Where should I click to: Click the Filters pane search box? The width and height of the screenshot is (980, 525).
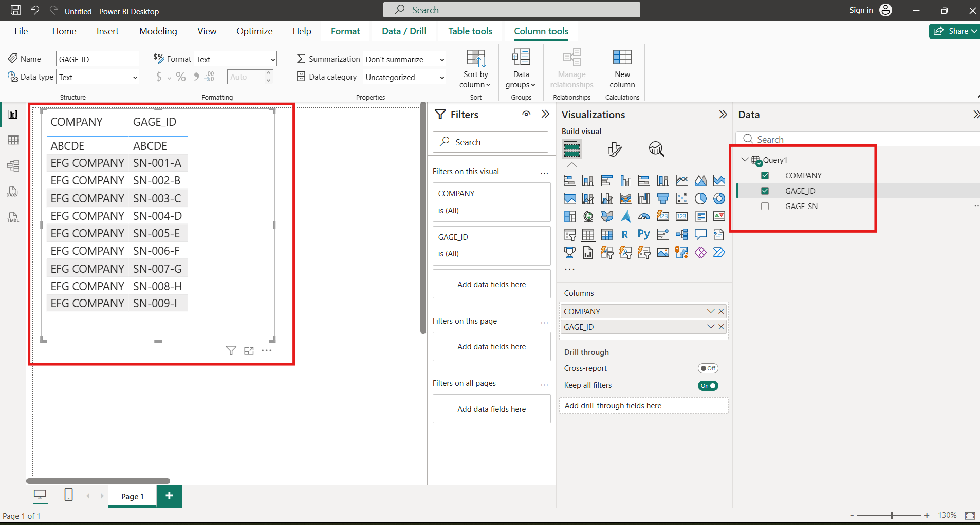point(491,142)
